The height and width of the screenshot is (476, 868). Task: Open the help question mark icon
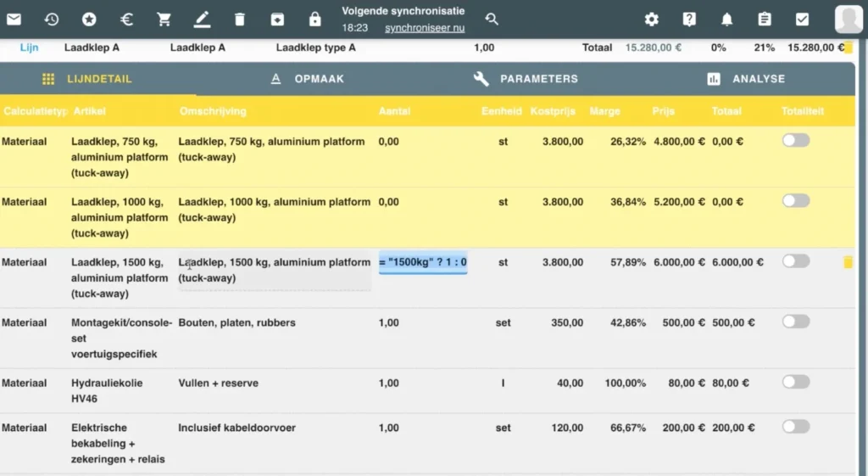[x=689, y=20]
